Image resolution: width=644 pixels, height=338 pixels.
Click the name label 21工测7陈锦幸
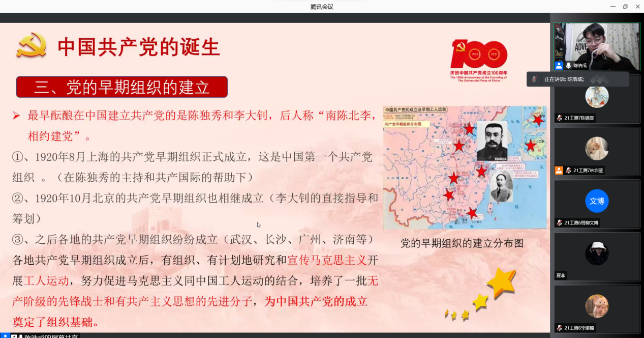pos(579,118)
